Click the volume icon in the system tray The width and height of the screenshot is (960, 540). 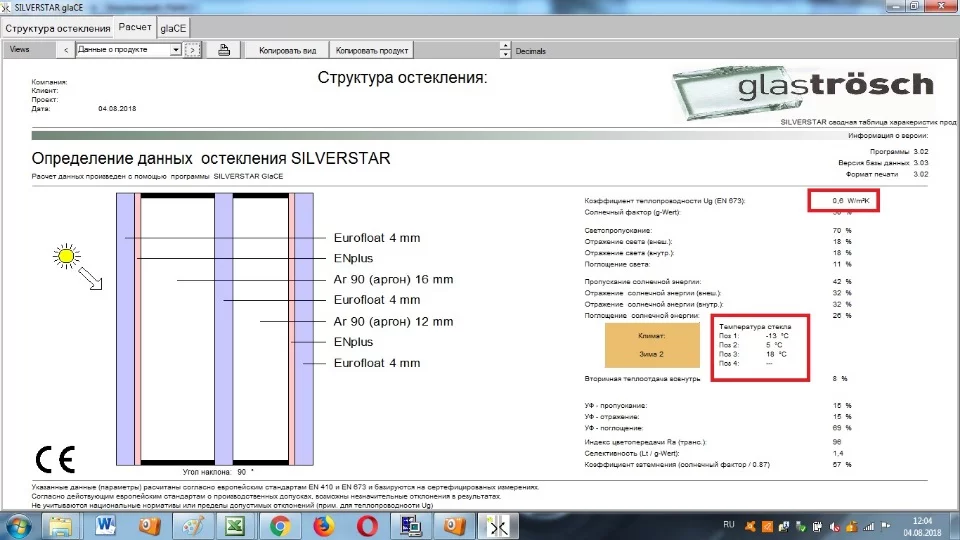[x=834, y=526]
